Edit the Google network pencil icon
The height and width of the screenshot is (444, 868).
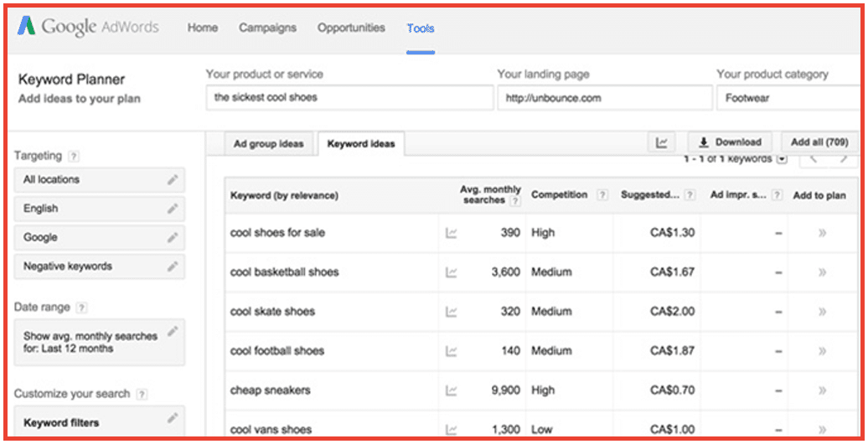[x=173, y=237]
